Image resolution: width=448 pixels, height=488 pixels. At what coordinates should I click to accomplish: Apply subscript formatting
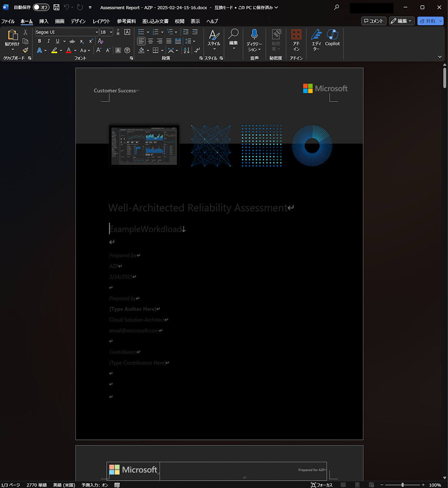pyautogui.click(x=82, y=41)
